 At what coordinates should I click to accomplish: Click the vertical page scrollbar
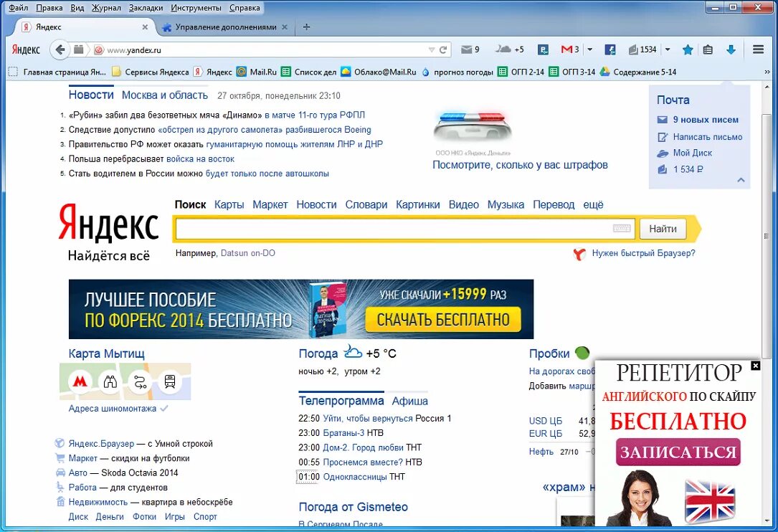tap(767, 236)
